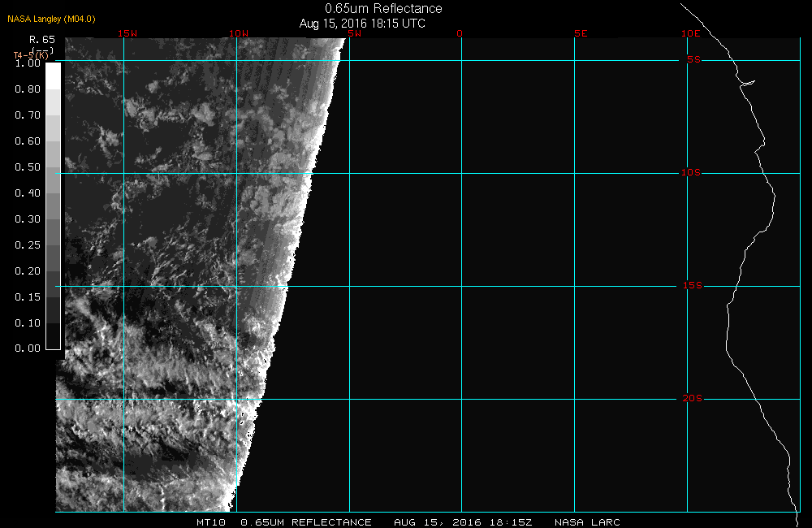The height and width of the screenshot is (528, 812).
Task: Click the 0.30 colorbar value
Action: [28, 219]
